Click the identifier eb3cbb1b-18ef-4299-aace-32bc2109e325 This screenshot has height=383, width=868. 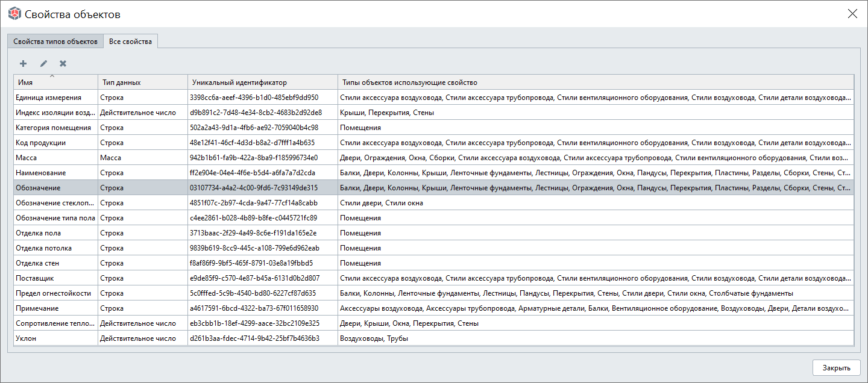tap(254, 323)
